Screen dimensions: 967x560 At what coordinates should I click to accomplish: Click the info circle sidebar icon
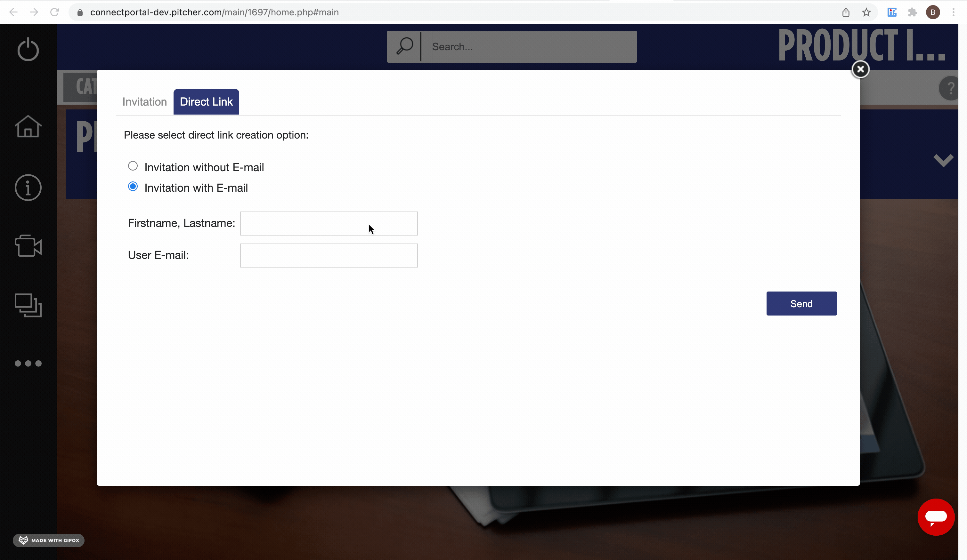coord(28,188)
